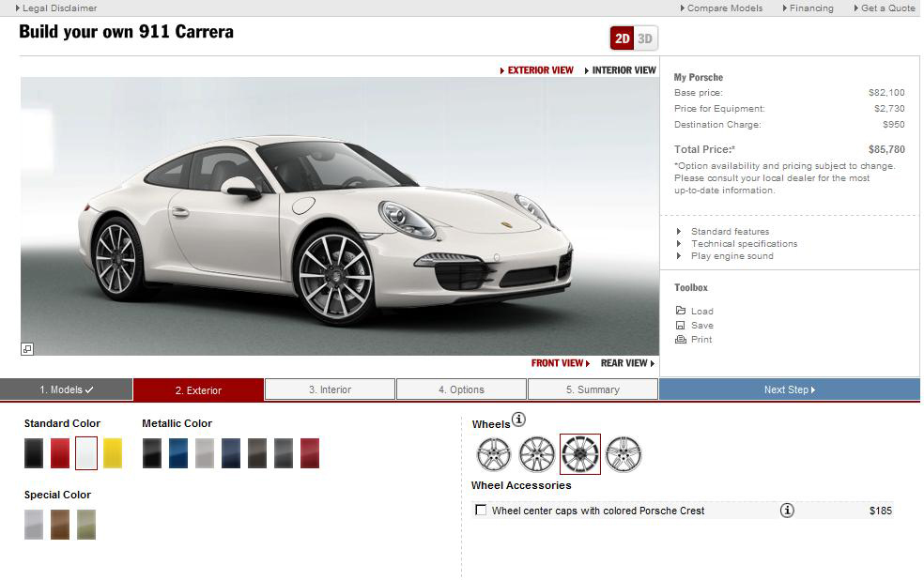924x580 pixels.
Task: Select the first wheel design
Action: tap(494, 454)
